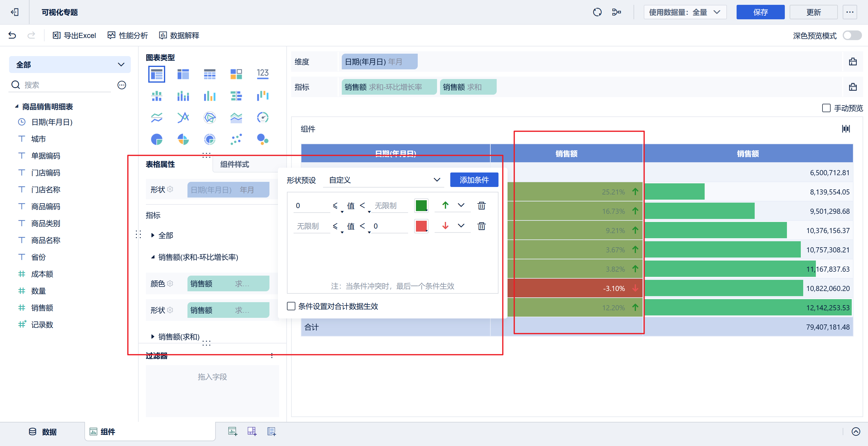Open the 全部 dataset dropdown
868x446 pixels.
coord(70,65)
